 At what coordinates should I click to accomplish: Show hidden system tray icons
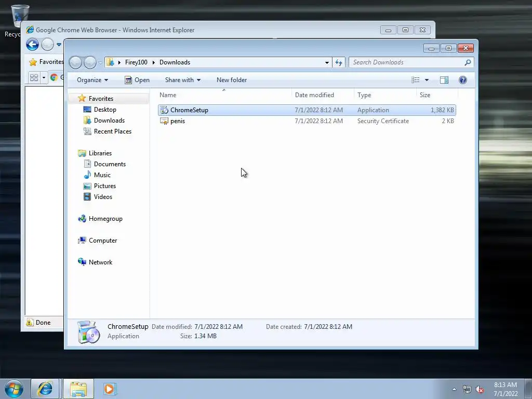(x=454, y=389)
